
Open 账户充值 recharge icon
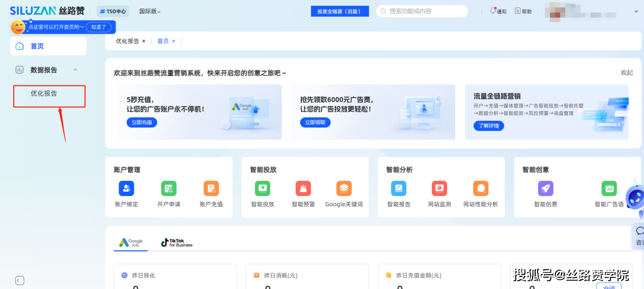click(x=211, y=189)
